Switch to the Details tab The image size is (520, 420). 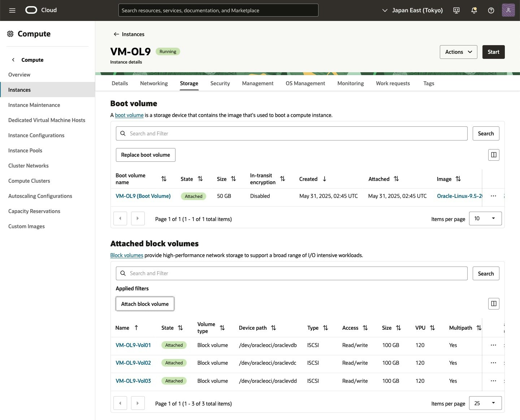coord(120,83)
